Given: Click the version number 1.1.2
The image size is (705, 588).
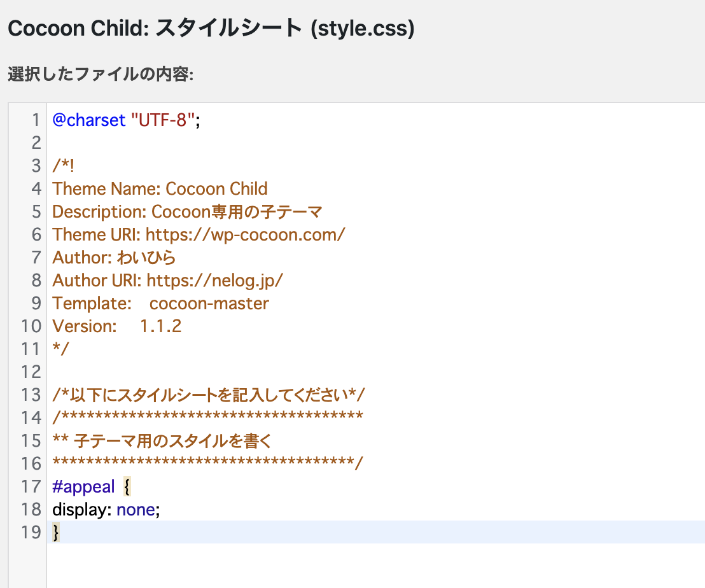Looking at the screenshot, I should tap(160, 326).
